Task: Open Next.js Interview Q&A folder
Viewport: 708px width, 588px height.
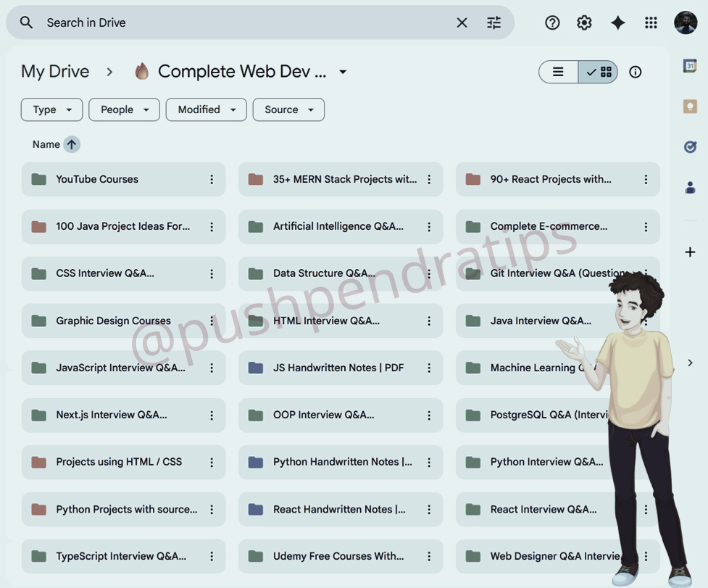Action: click(x=124, y=415)
